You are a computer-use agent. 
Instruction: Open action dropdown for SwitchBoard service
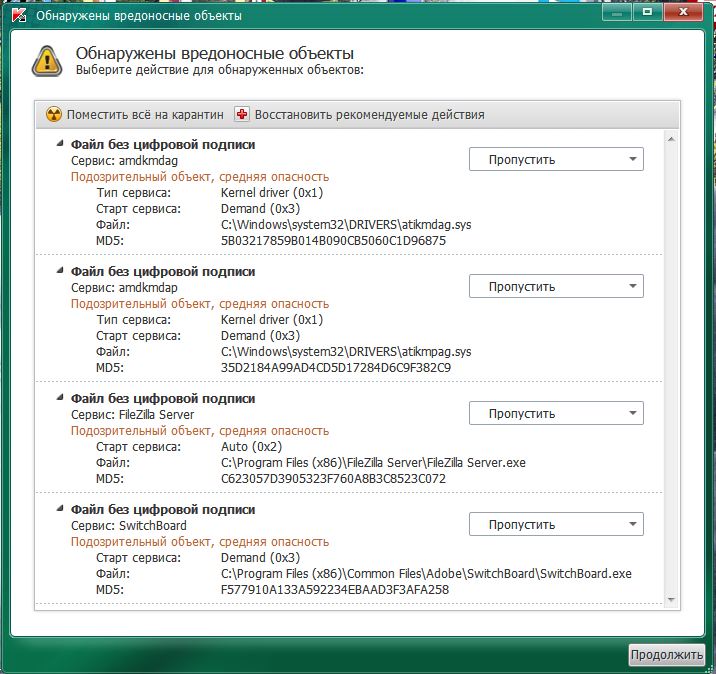click(556, 525)
